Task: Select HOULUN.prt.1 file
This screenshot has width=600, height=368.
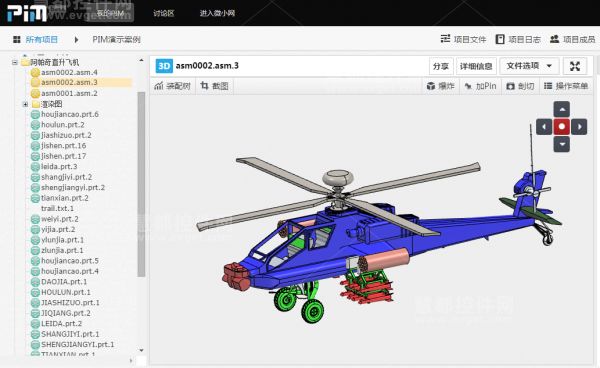Action: tap(66, 292)
